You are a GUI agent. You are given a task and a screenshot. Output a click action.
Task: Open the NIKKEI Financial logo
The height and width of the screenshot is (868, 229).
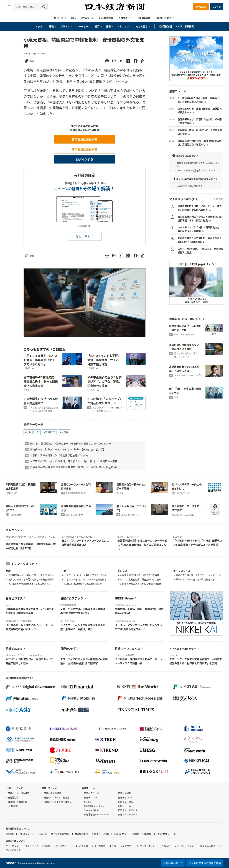[77, 687]
